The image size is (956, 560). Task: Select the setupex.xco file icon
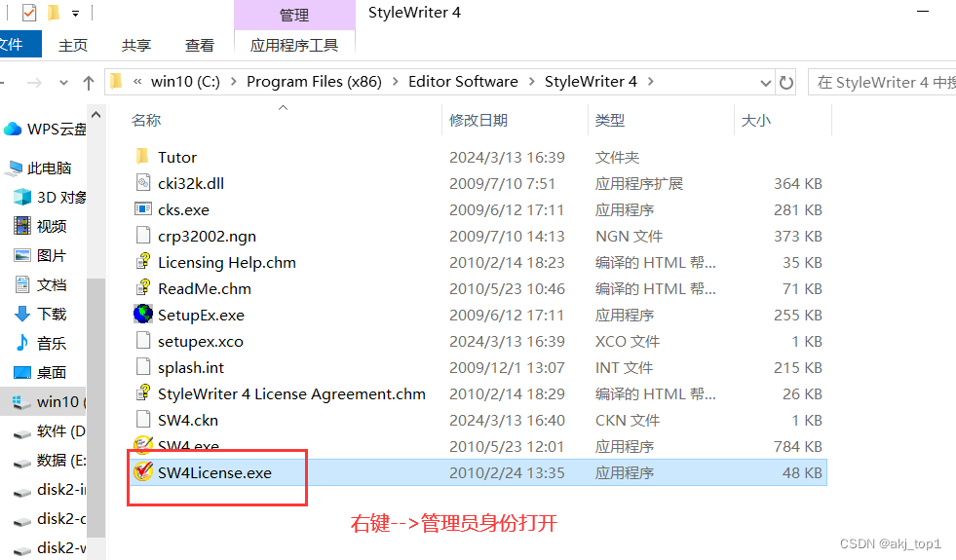[142, 341]
